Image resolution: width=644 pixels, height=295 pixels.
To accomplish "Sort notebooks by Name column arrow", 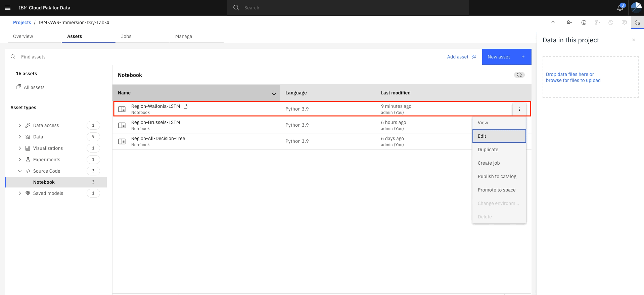I will coord(274,93).
